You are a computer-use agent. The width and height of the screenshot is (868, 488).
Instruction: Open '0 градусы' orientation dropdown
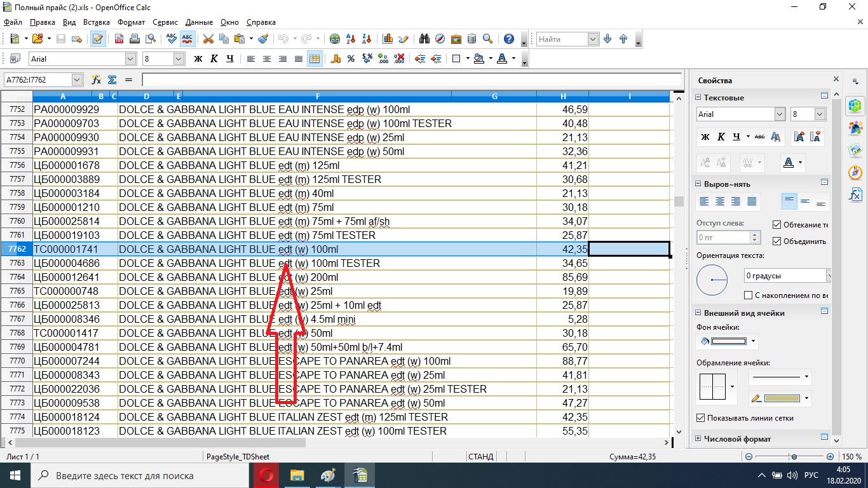[x=829, y=276]
